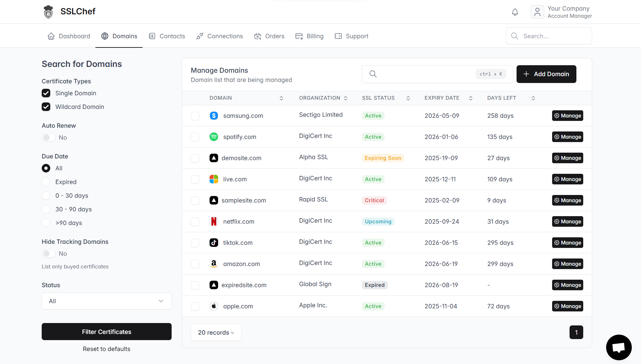Click the live.com Microsoft logo icon
Viewport: 641px width, 364px height.
click(214, 179)
